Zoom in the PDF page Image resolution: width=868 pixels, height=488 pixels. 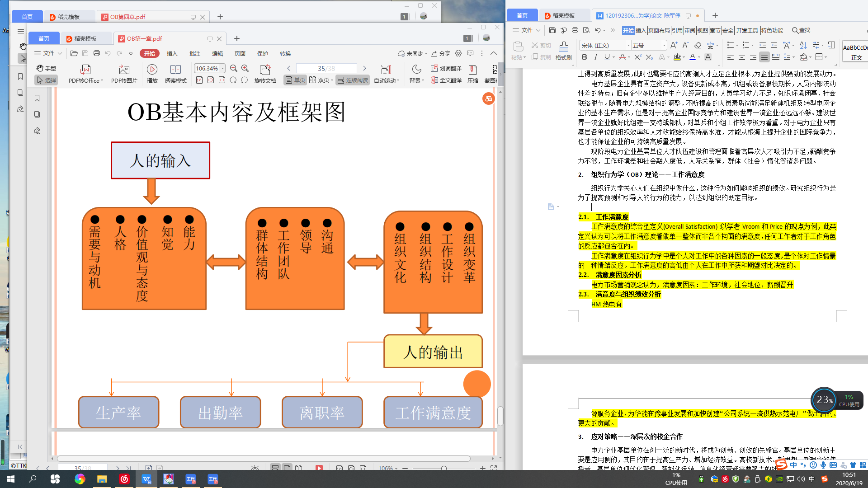tap(245, 68)
